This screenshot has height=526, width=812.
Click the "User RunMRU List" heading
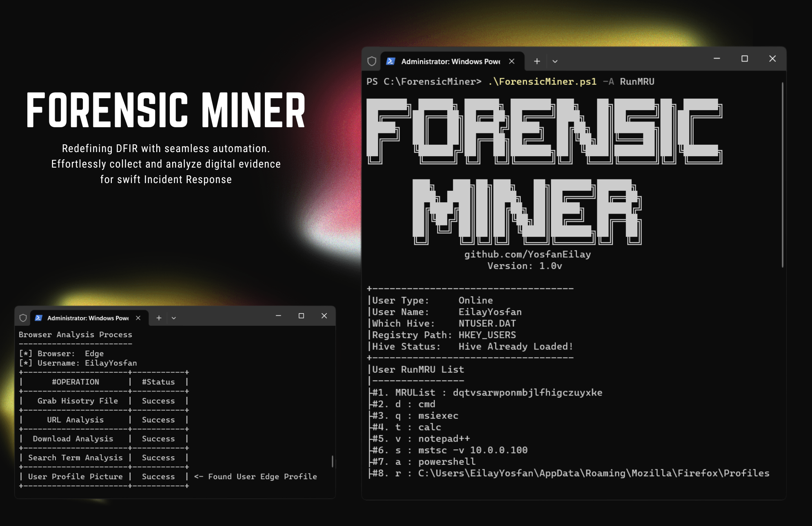point(418,369)
